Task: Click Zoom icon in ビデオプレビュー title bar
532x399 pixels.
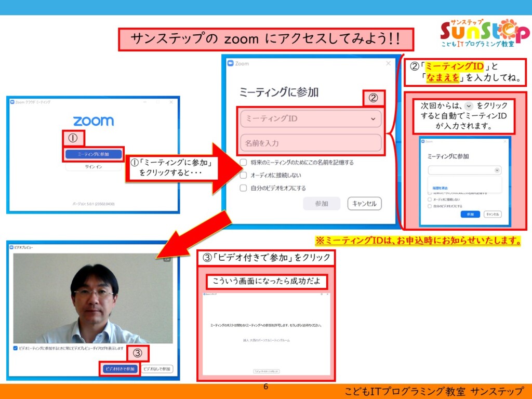Action: click(x=11, y=247)
